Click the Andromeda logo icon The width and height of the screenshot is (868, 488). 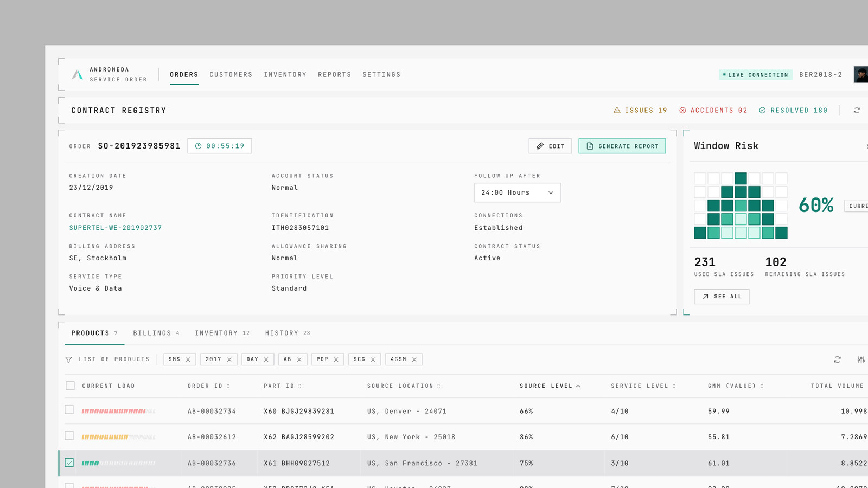coord(78,75)
